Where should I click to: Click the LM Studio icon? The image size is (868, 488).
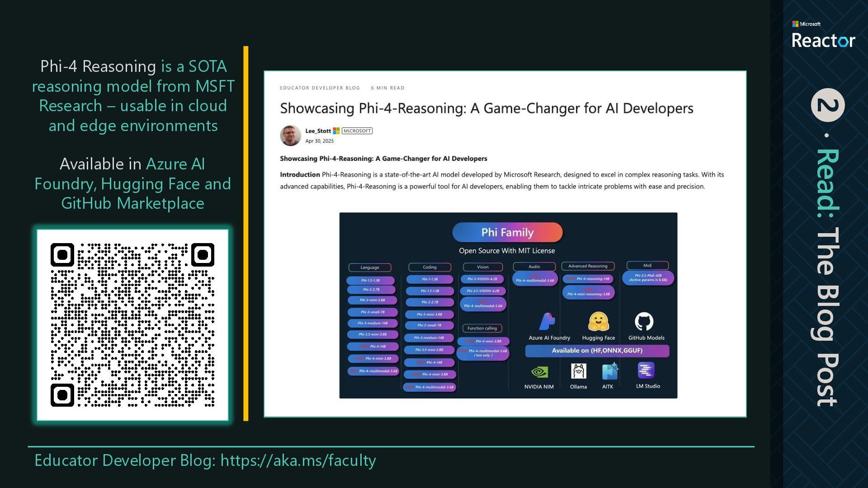(646, 371)
